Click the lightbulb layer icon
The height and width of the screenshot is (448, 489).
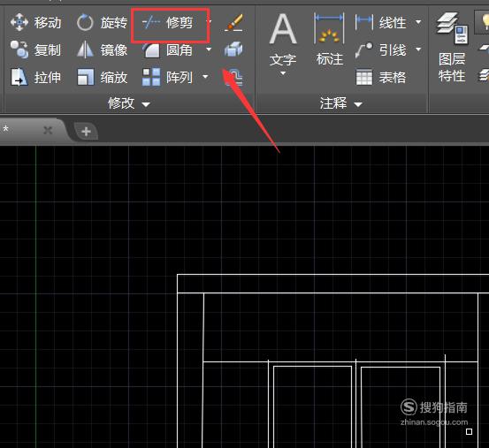click(x=485, y=22)
